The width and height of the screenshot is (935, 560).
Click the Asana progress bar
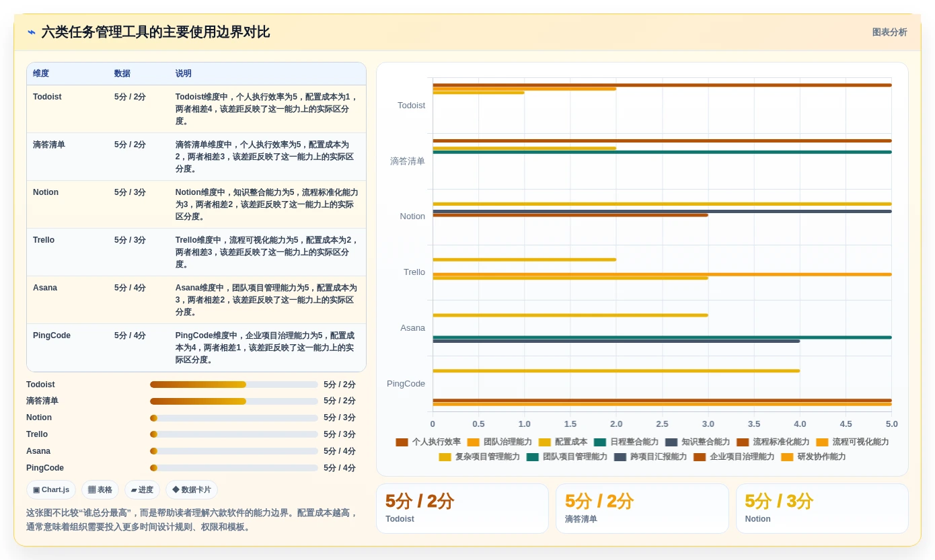[234, 451]
